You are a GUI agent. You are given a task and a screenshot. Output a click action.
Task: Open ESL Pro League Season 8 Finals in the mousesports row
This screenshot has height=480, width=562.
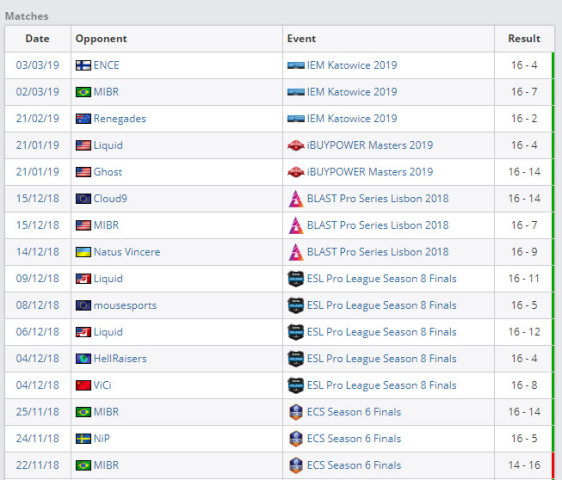(x=382, y=305)
